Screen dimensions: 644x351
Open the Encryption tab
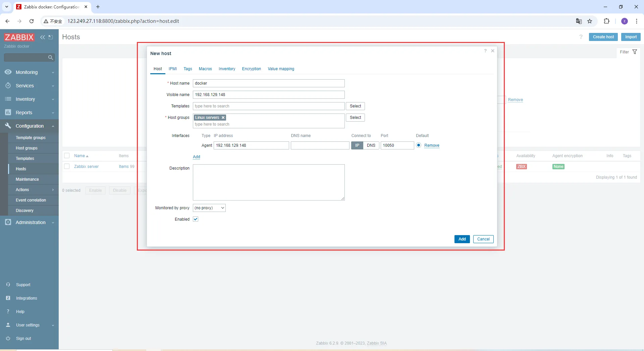(x=252, y=69)
